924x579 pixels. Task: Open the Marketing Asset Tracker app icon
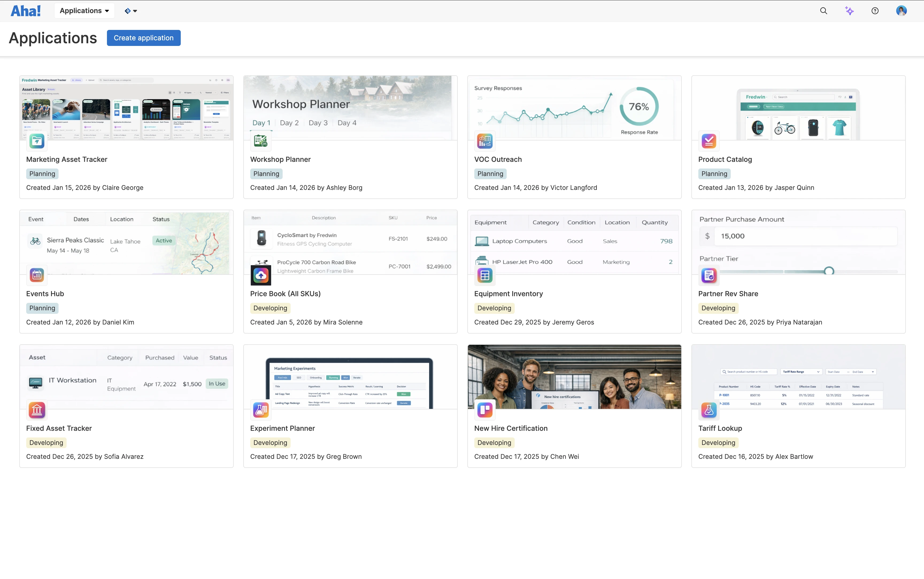36,141
